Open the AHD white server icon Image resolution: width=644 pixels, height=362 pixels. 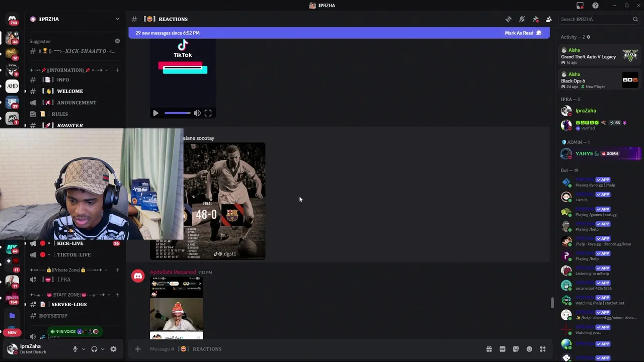coord(12,86)
